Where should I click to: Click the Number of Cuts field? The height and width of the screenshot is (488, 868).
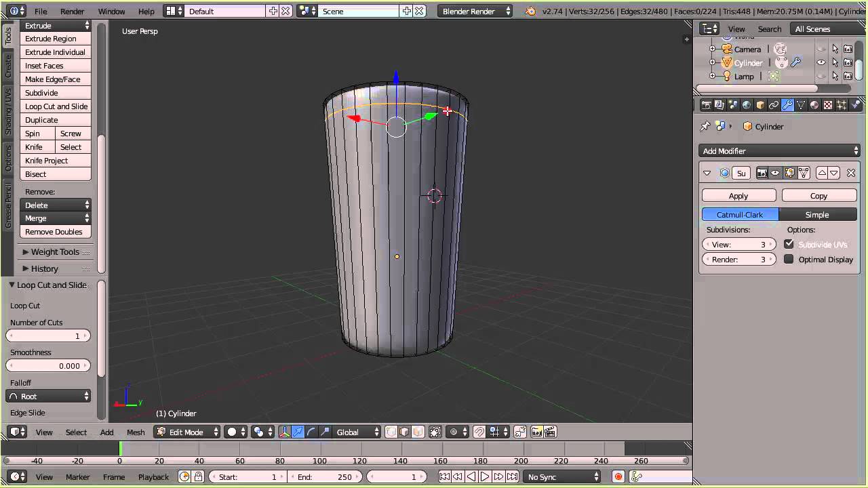click(x=48, y=336)
